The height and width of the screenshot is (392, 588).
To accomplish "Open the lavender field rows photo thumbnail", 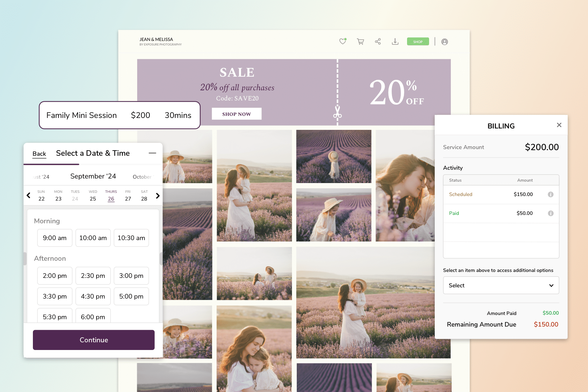I will (x=334, y=156).
